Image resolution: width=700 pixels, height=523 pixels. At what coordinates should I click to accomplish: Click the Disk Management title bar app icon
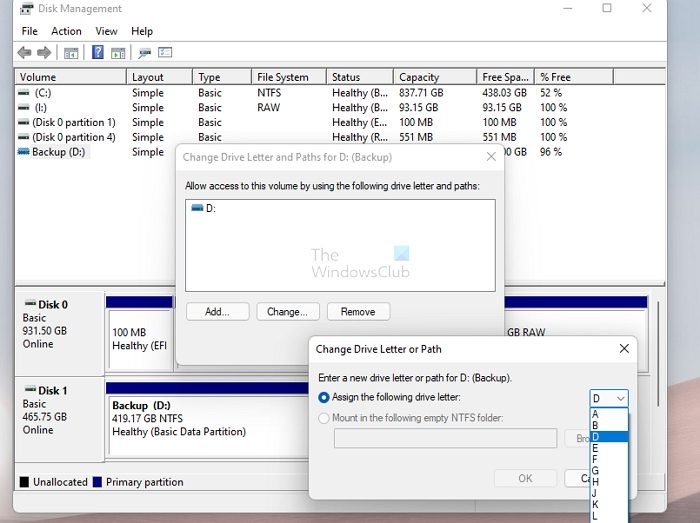point(27,8)
